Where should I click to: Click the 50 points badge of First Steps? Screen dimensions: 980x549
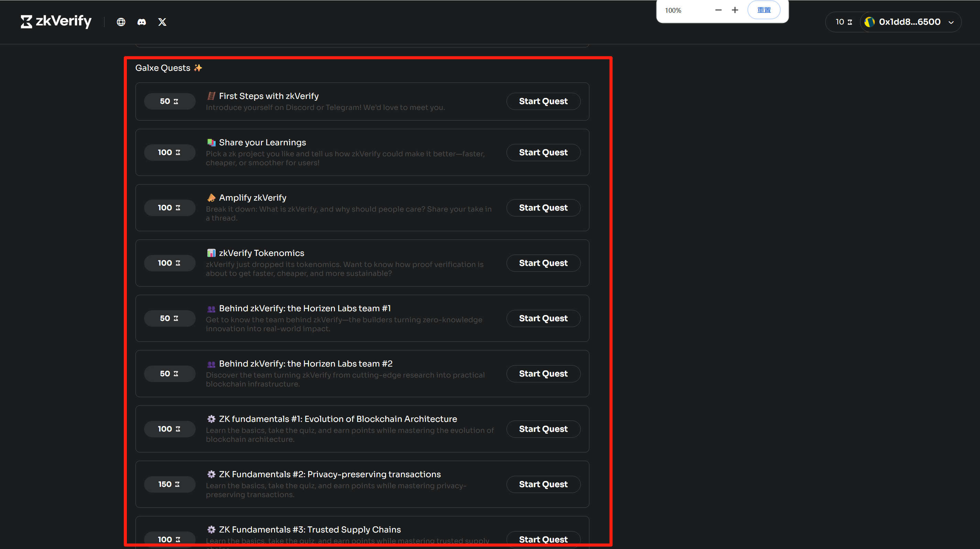tap(170, 101)
